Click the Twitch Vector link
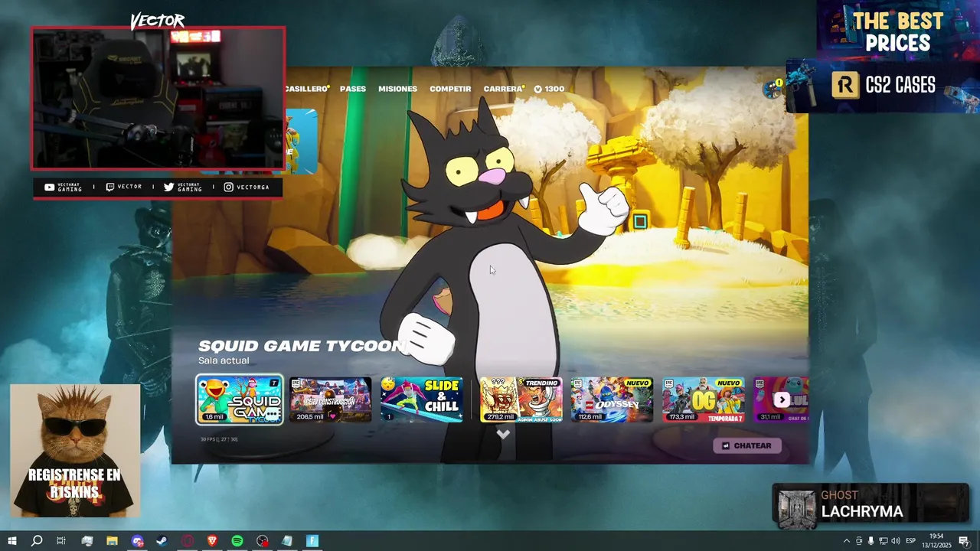Viewport: 980px width, 551px height. pyautogui.click(x=124, y=187)
